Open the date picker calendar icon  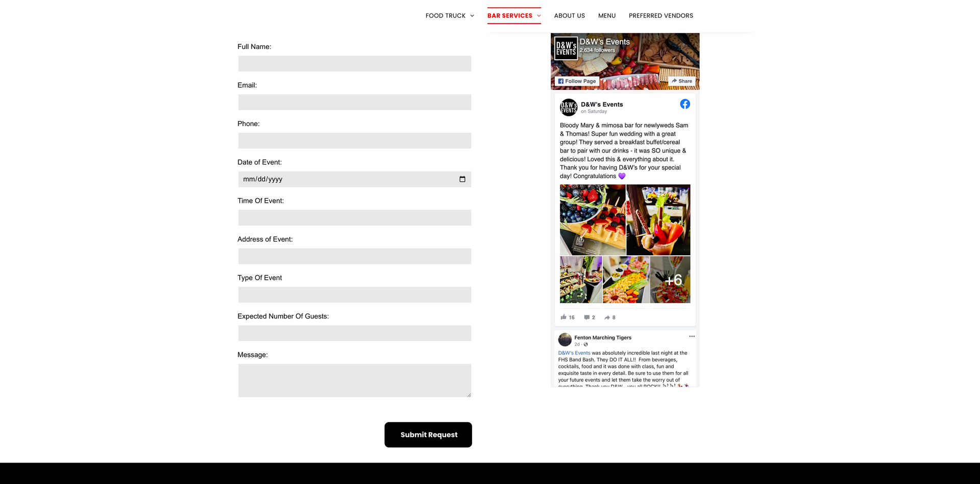[x=462, y=179]
